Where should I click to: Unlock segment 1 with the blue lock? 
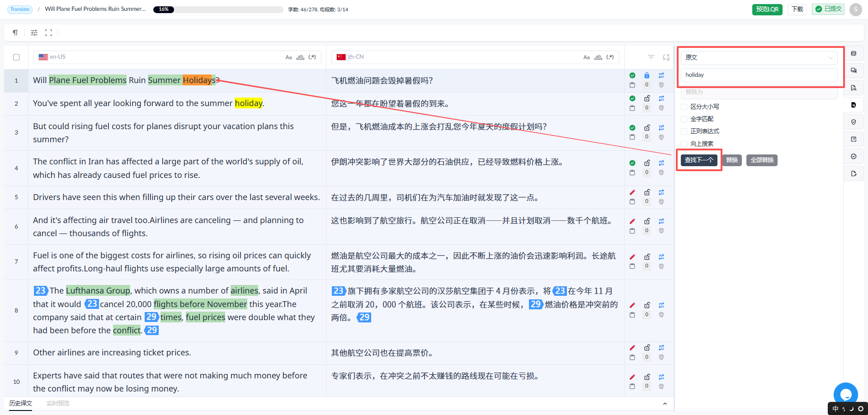647,75
